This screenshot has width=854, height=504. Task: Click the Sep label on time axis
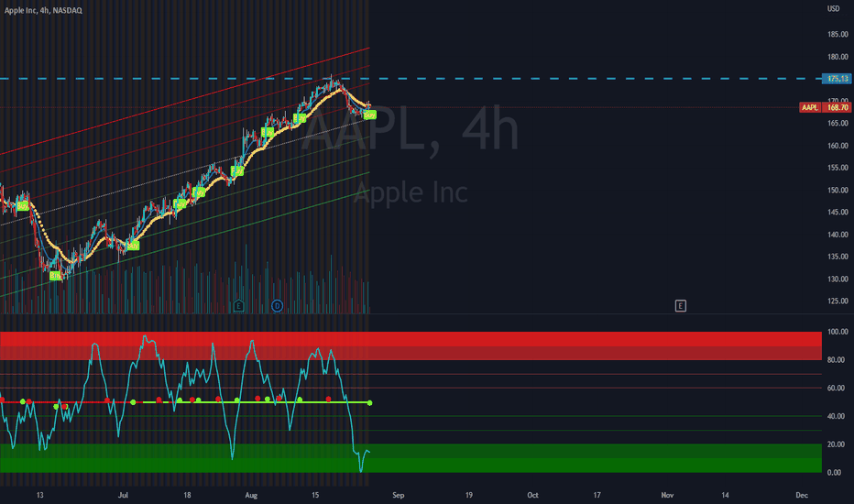tap(398, 495)
